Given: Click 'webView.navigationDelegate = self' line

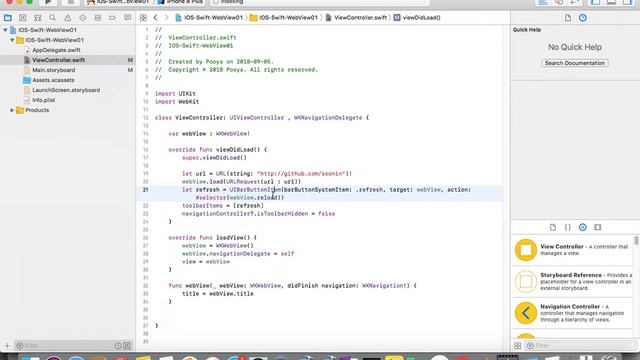Looking at the screenshot, I should [238, 254].
